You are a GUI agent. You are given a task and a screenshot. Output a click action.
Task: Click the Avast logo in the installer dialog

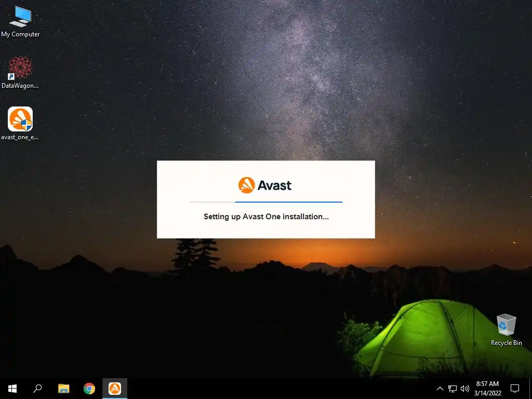(264, 185)
